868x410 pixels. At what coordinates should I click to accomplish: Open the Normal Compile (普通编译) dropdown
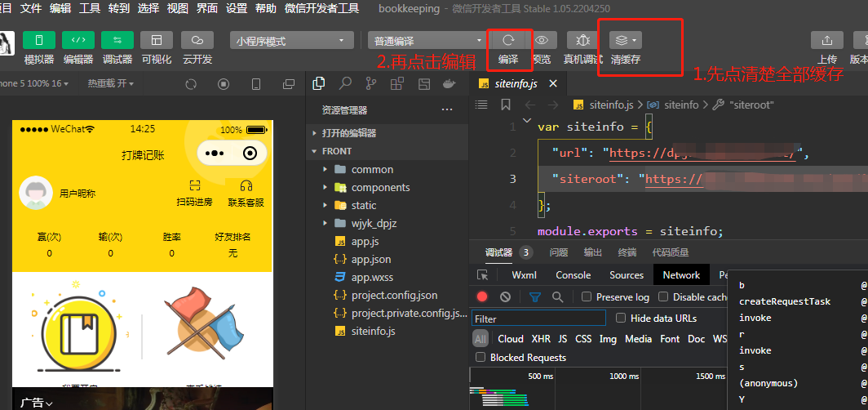point(427,41)
